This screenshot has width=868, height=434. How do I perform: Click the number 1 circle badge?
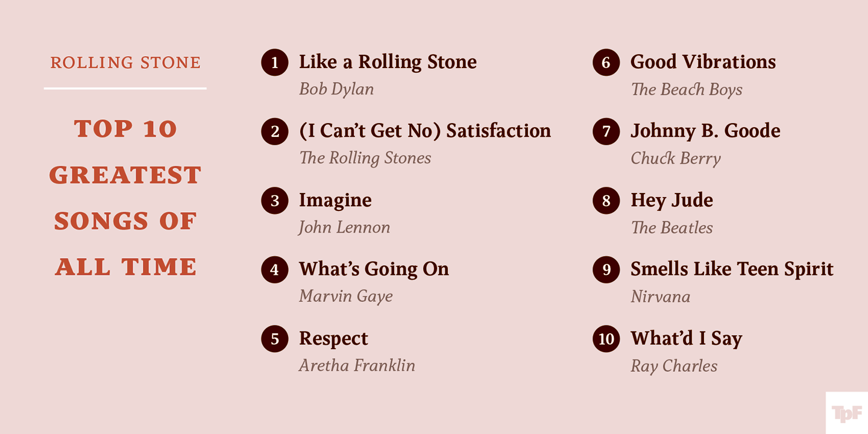point(275,63)
